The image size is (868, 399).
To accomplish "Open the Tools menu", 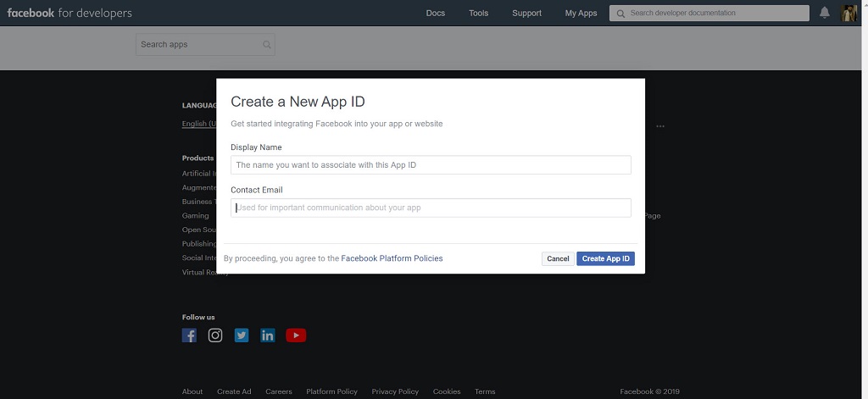I will (x=478, y=14).
